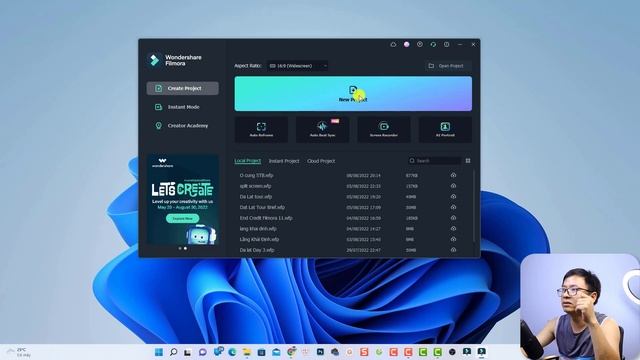
Task: Upload Da Lat tour.wfp to cloud
Action: 453,196
